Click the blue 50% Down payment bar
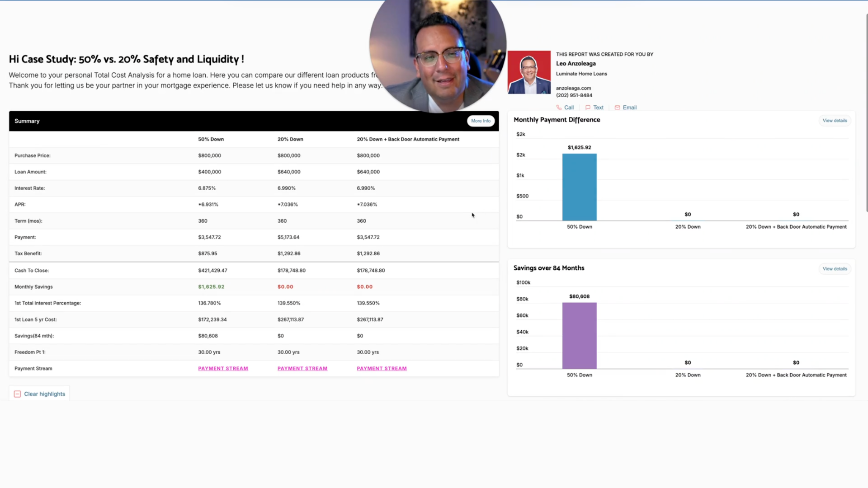Viewport: 868px width, 488px height. 579,188
